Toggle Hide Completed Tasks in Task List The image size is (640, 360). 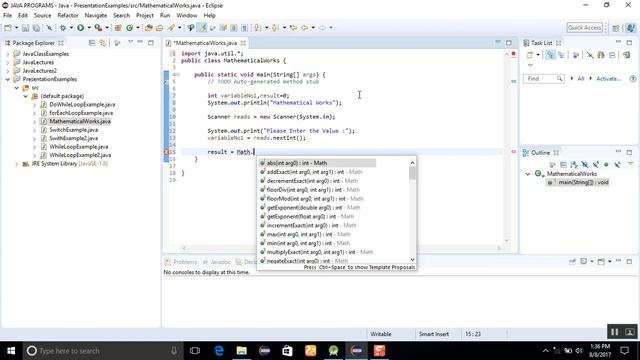[590, 55]
